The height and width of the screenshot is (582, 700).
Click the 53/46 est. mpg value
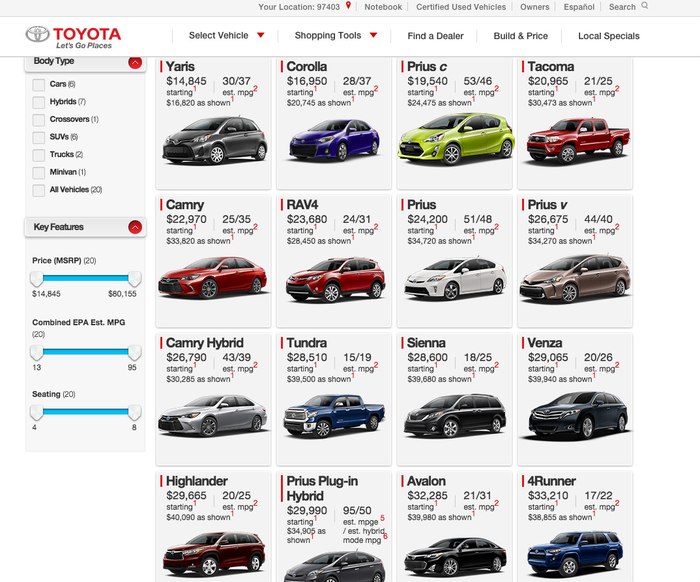(478, 81)
